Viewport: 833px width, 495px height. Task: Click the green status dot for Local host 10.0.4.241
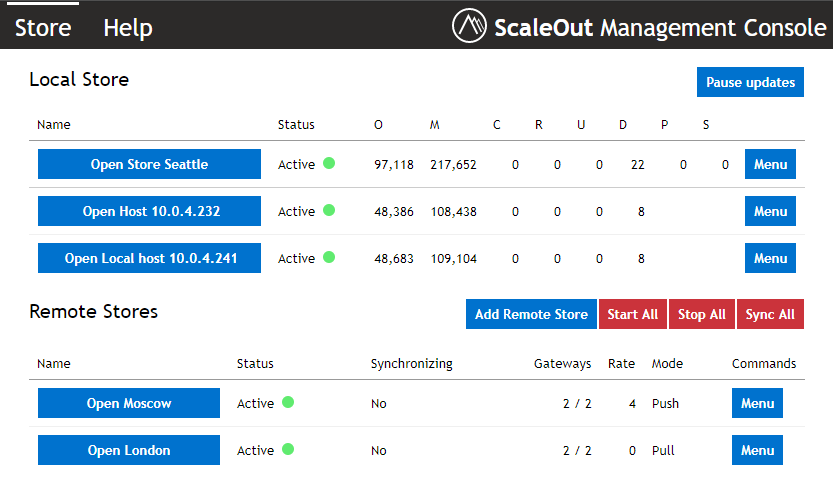[329, 257]
